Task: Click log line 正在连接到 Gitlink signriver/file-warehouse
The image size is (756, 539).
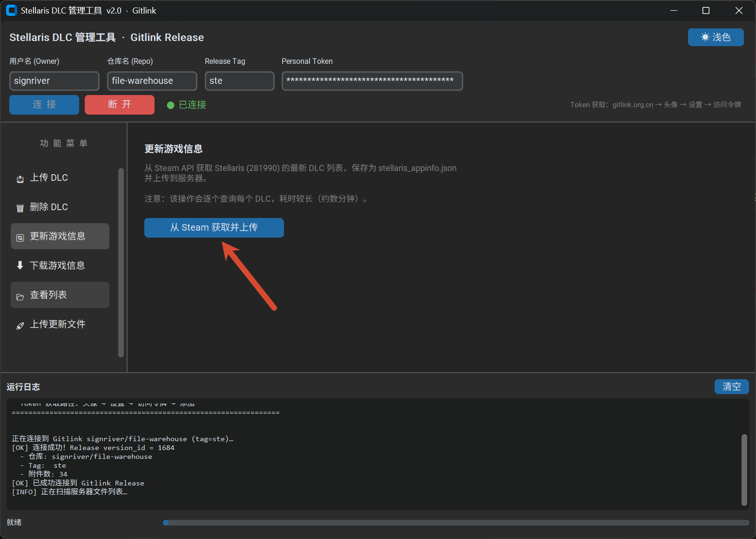Action: coord(122,439)
